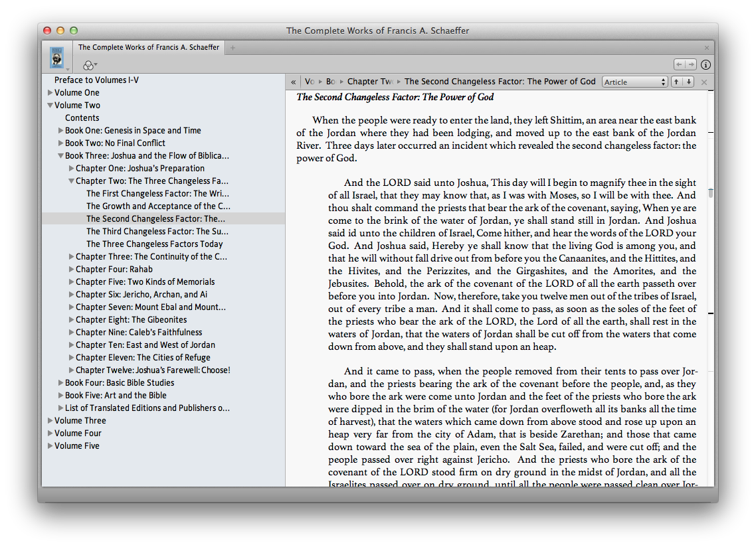
Task: Select Preface to Volumes I-V
Action: [x=96, y=80]
